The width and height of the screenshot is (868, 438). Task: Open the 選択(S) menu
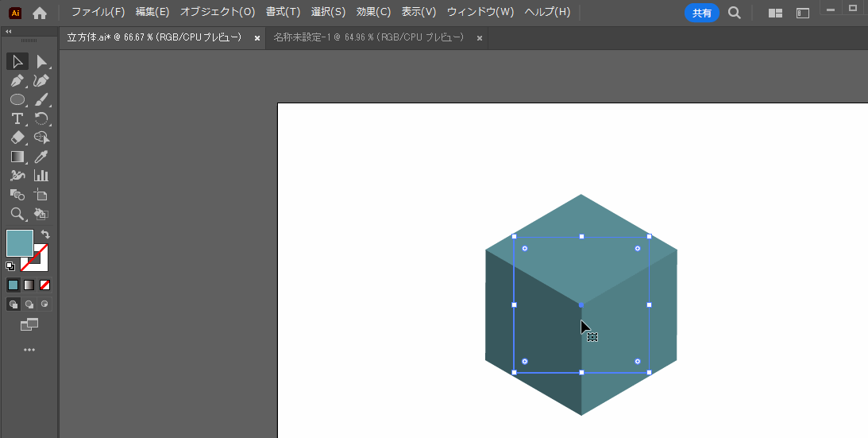(328, 12)
